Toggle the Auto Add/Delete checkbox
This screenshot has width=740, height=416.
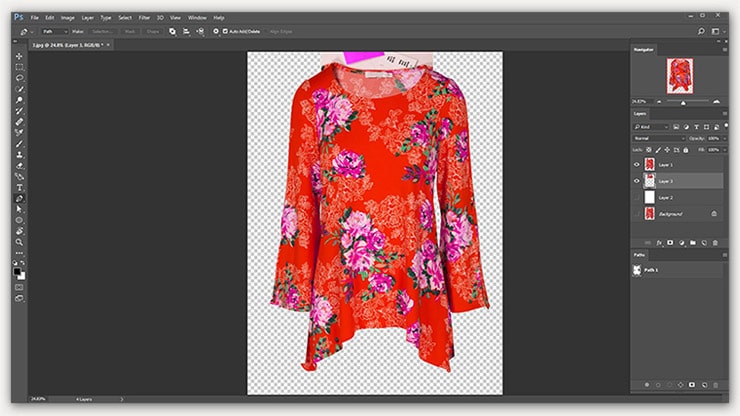click(x=226, y=31)
